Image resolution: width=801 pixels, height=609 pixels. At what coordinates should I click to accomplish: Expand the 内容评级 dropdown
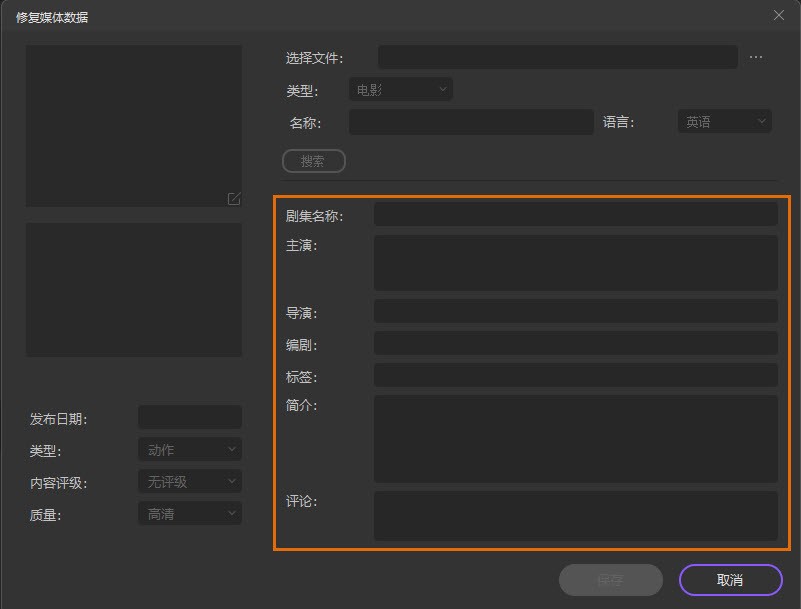(x=189, y=482)
